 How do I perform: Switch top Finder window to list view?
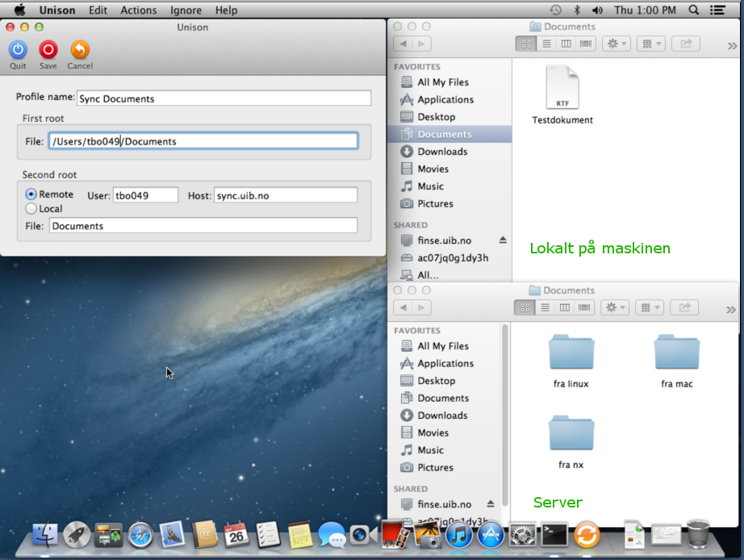click(546, 44)
